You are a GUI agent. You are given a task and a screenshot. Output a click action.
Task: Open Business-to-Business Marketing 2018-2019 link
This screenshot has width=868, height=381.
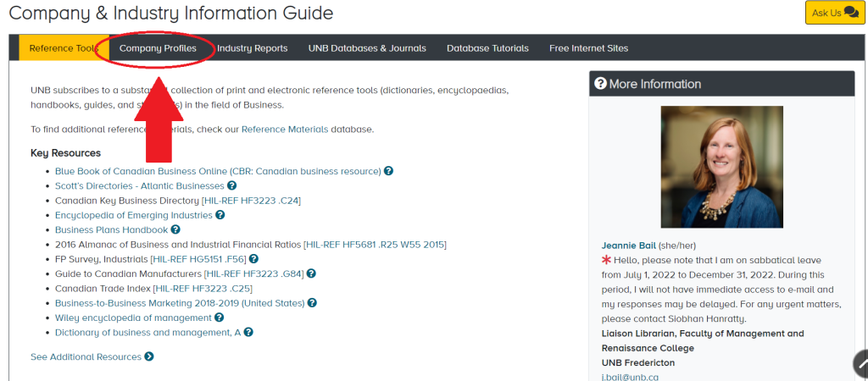(x=180, y=303)
